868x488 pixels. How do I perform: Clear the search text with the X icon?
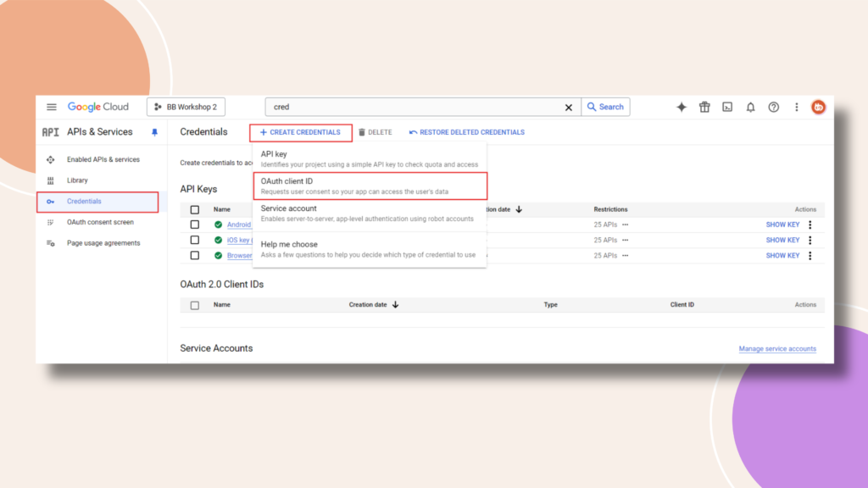[x=569, y=108]
